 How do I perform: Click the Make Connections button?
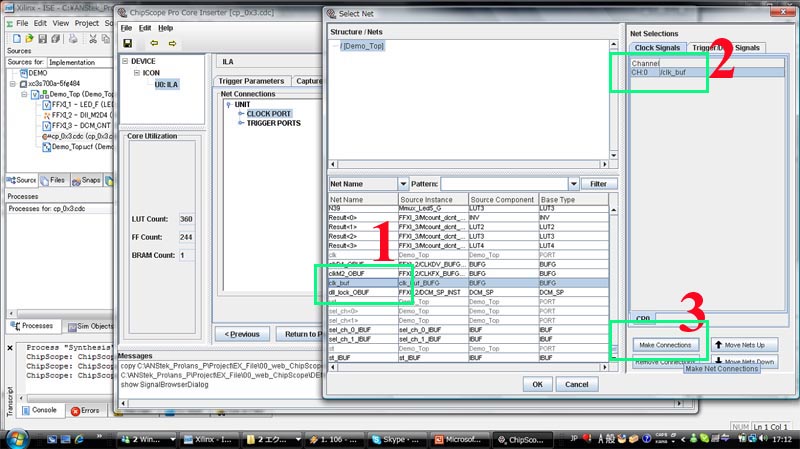pyautogui.click(x=665, y=345)
